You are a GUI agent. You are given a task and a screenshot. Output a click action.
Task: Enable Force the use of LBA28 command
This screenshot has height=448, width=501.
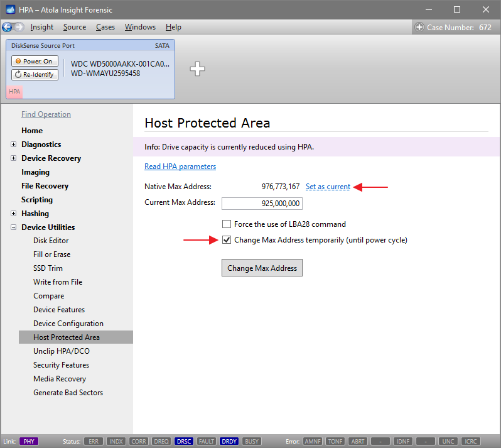227,224
